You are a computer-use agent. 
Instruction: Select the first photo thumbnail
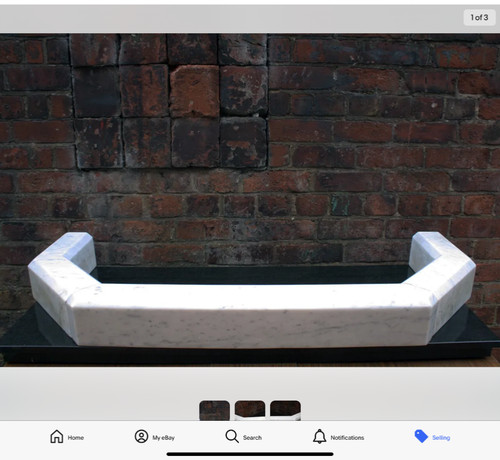(x=214, y=411)
